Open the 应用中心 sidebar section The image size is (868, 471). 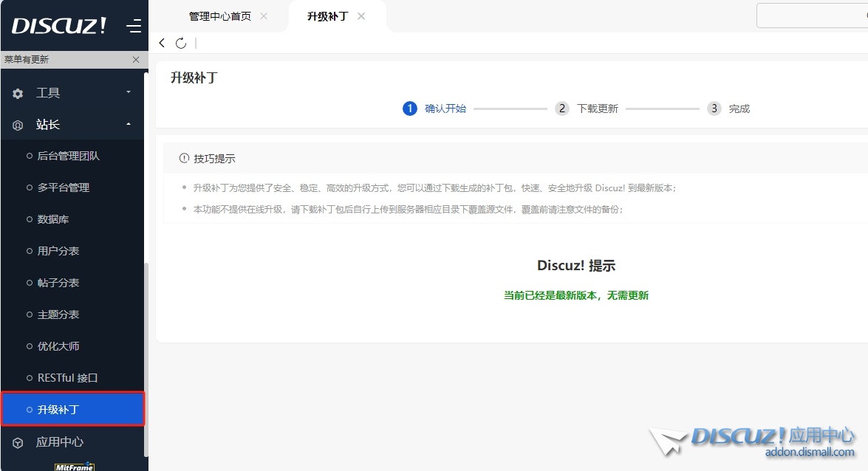pyautogui.click(x=60, y=442)
